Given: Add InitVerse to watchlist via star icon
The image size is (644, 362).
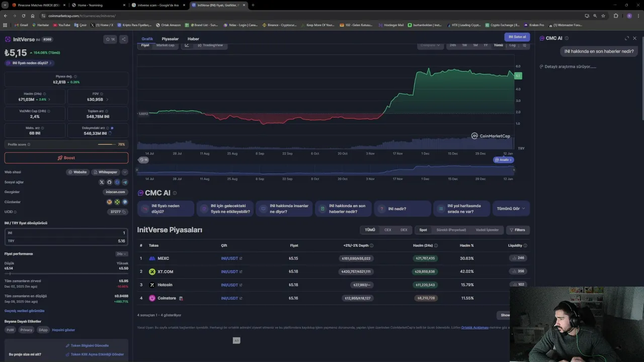Looking at the screenshot, I should pos(110,39).
